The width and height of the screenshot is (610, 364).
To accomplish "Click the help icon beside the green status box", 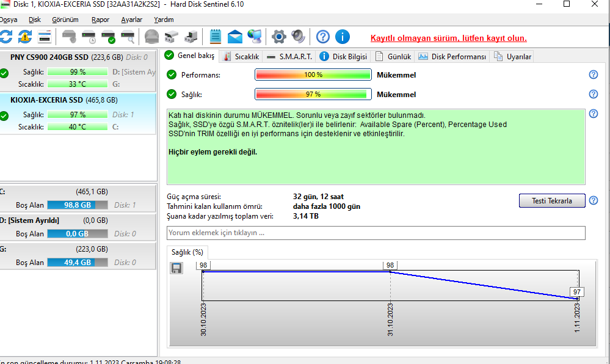I will point(594,113).
